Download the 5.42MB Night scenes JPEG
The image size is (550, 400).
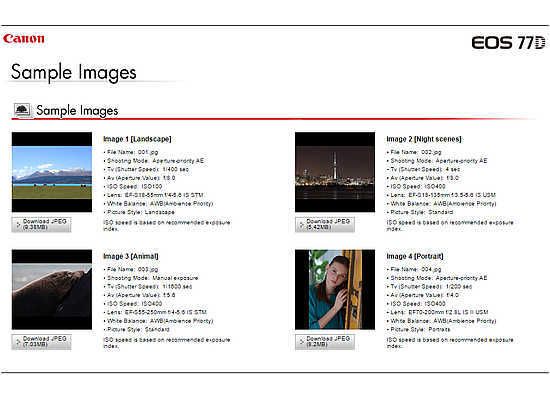click(x=325, y=225)
